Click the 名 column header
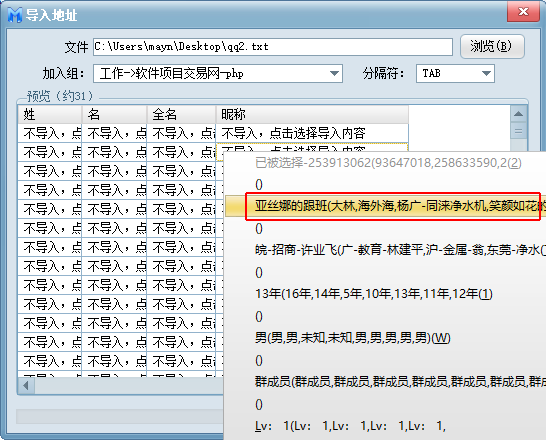The width and height of the screenshot is (546, 440). point(114,114)
